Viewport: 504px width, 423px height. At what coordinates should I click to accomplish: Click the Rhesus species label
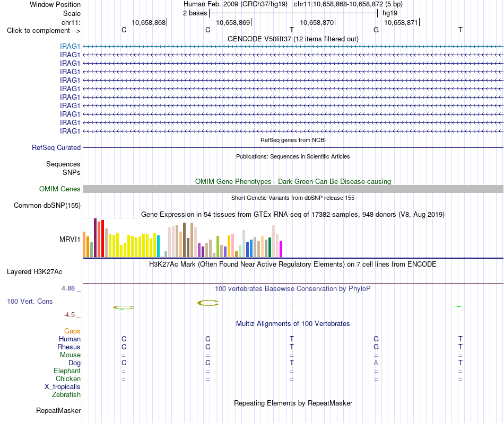[x=69, y=347]
